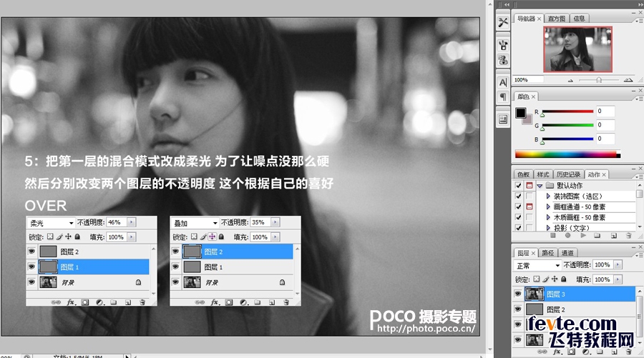Image resolution: width=644 pixels, height=358 pixels.
Task: Click the Navigator 100% zoom field
Action: tap(529, 79)
